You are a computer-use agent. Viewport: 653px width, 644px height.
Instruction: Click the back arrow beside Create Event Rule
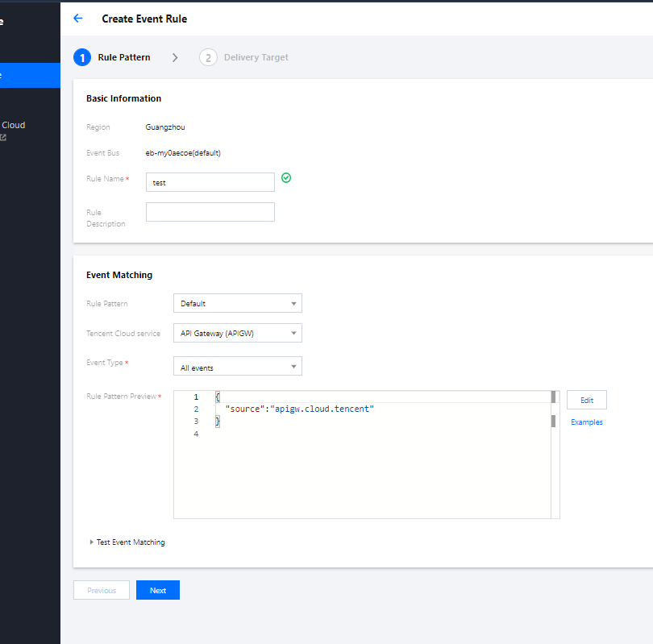pos(77,19)
